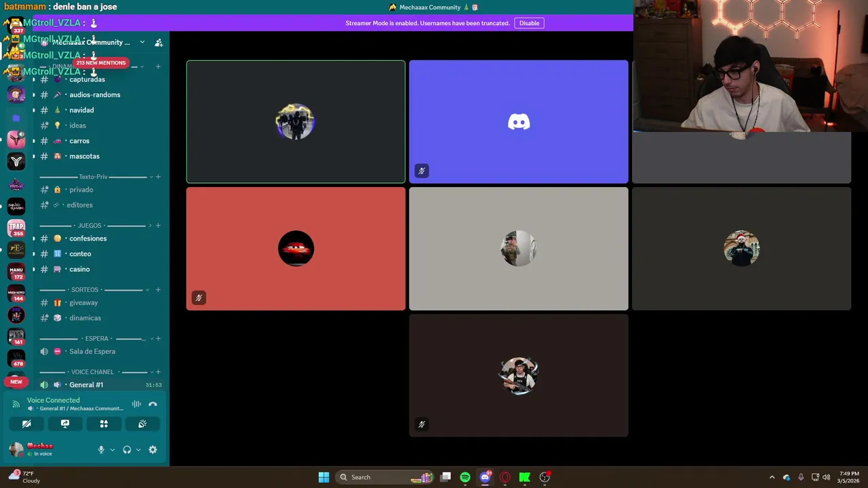Focus the green-outlined speaking participant tile
This screenshot has height=488, width=868.
pos(296,122)
